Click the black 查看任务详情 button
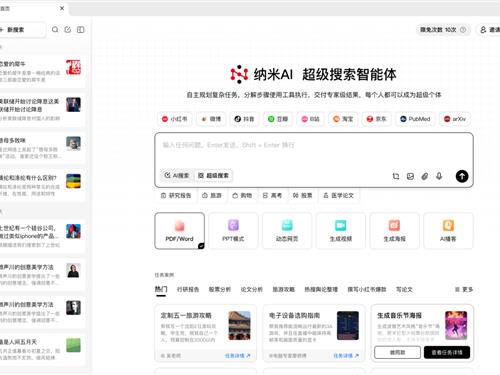This screenshot has width=500, height=375. (x=447, y=352)
